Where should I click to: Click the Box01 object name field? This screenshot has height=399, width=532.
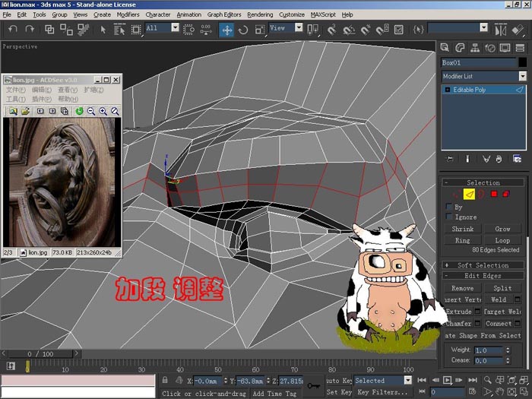point(478,62)
